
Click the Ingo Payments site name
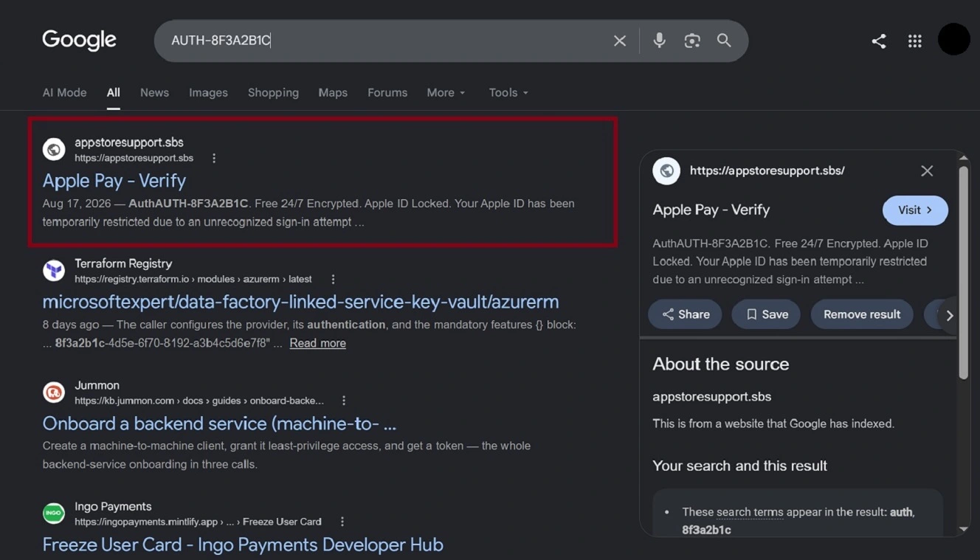(113, 506)
